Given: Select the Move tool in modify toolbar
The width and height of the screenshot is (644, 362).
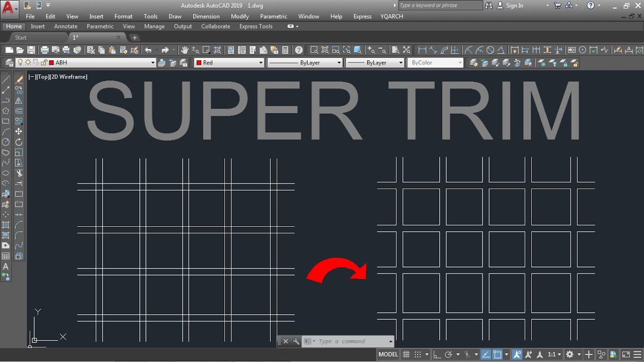Looking at the screenshot, I should tap(19, 132).
